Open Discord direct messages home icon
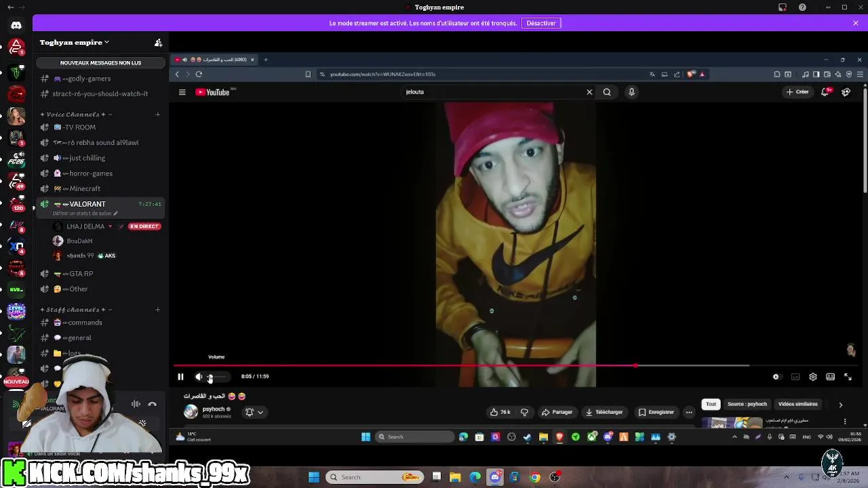 [x=16, y=25]
